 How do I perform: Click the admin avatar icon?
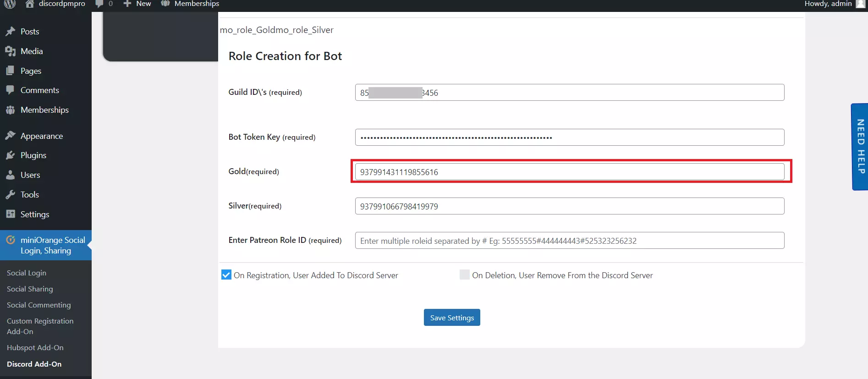(861, 4)
